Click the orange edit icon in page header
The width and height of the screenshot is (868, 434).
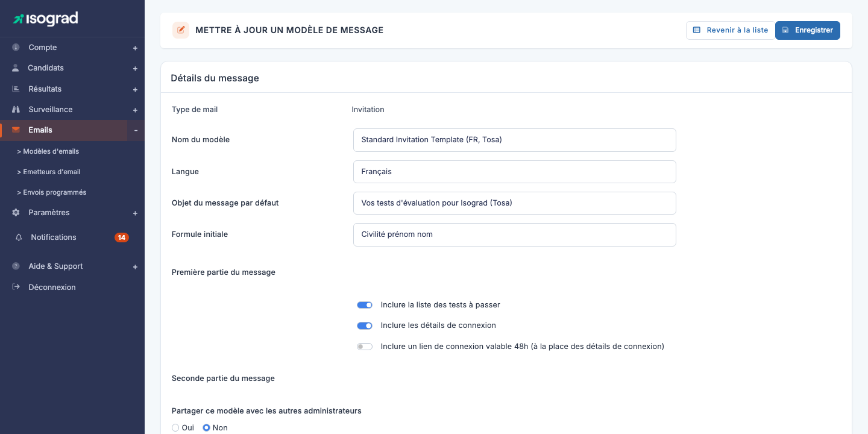[181, 30]
